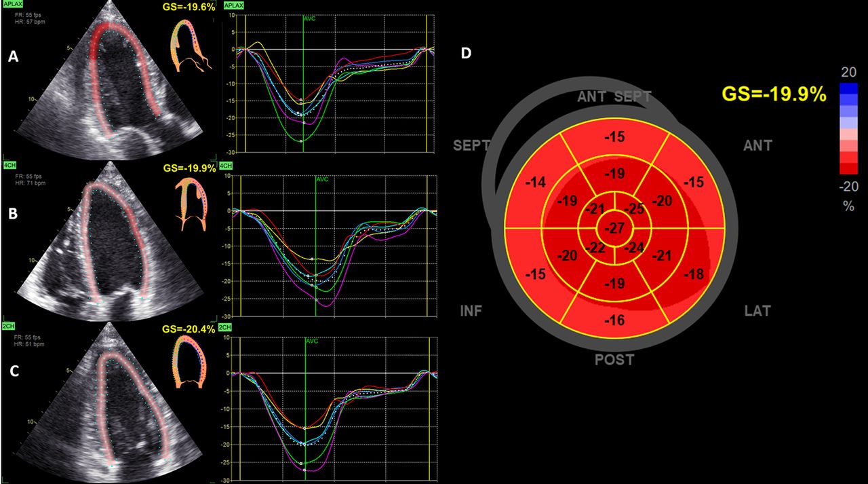Select the 4CH label above the echo image
Image resolution: width=868 pixels, height=484 pixels.
coord(9,165)
